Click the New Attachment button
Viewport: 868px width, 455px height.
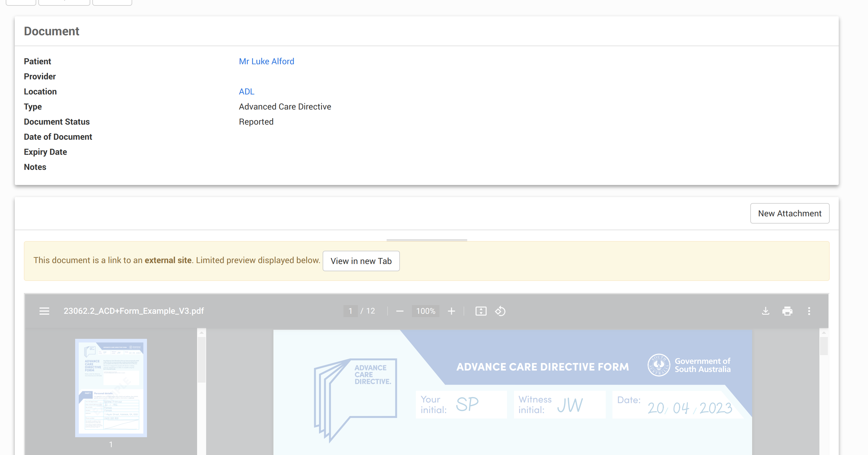(x=789, y=213)
